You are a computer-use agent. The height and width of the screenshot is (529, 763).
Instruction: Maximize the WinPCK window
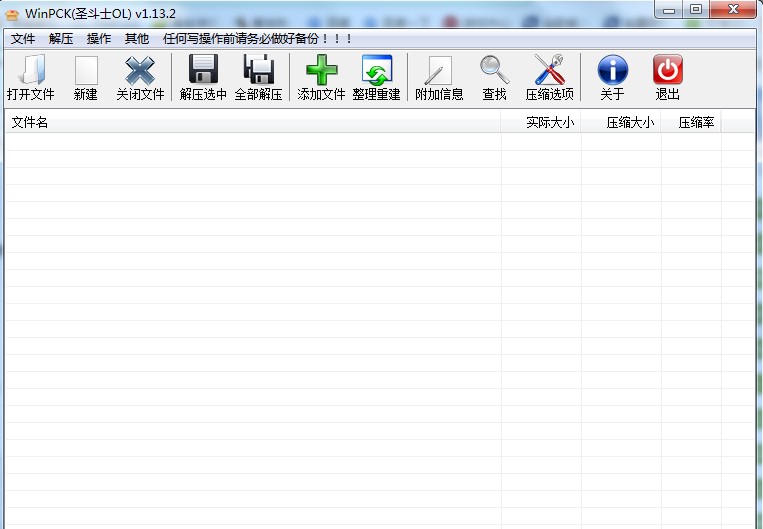(x=696, y=9)
